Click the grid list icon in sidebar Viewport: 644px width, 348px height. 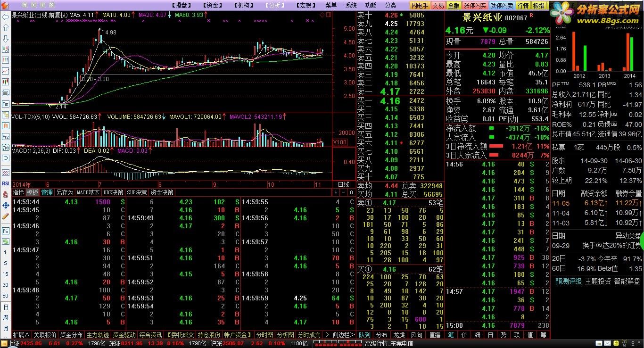tap(5, 60)
